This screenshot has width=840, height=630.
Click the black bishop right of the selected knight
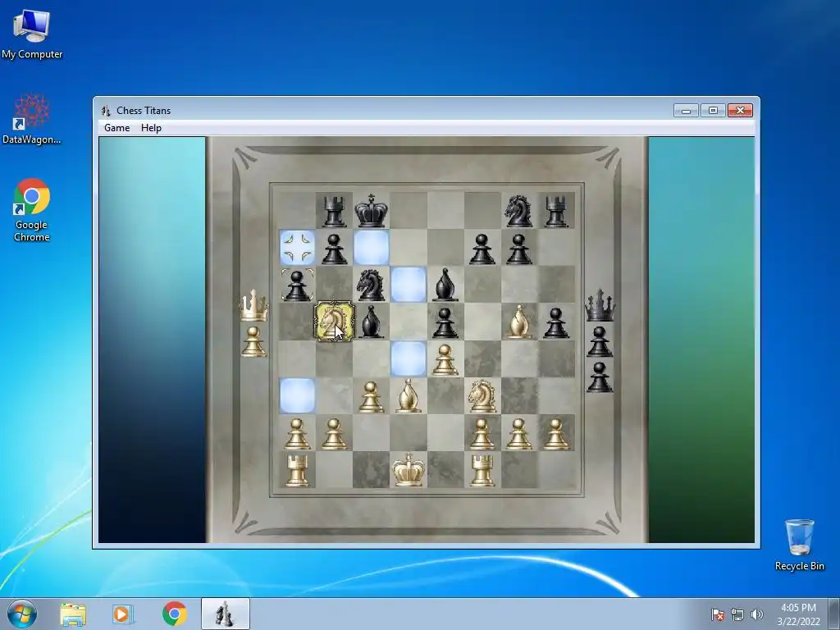tap(371, 322)
